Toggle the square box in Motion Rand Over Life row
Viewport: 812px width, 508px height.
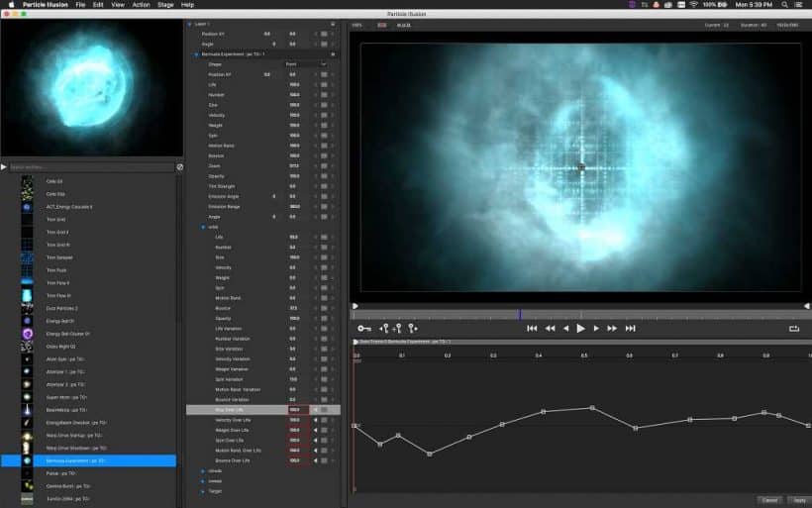[x=324, y=450]
